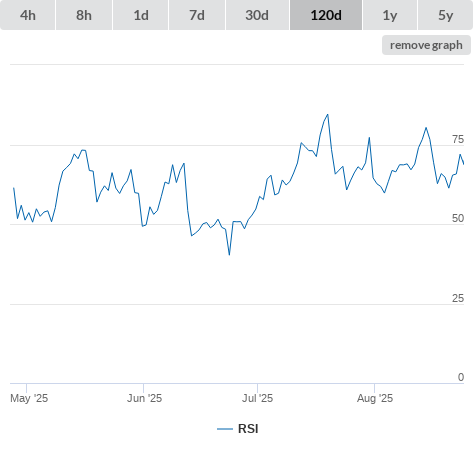Viewport: 474px width, 455px height.
Task: Click the remove graph button
Action: pyautogui.click(x=426, y=45)
